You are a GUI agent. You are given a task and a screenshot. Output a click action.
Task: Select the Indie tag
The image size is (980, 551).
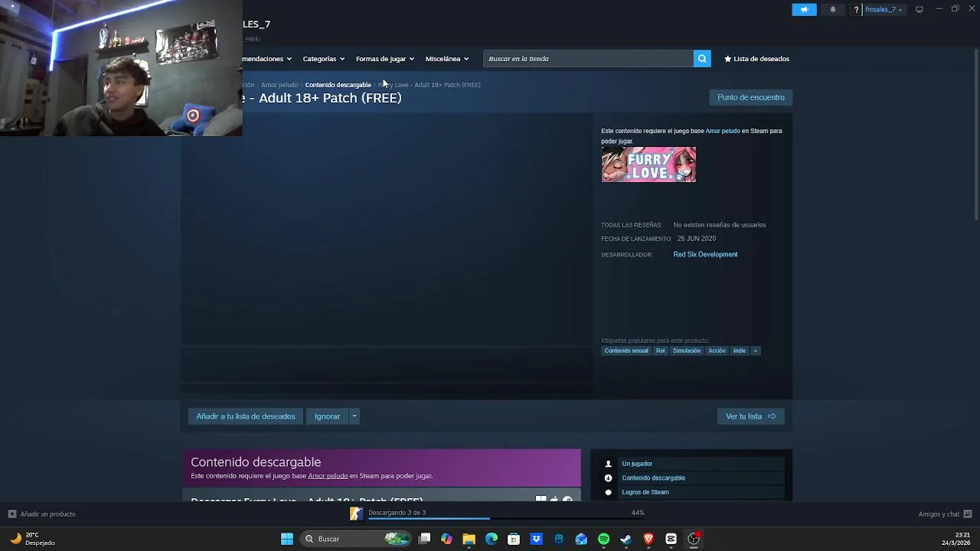740,350
